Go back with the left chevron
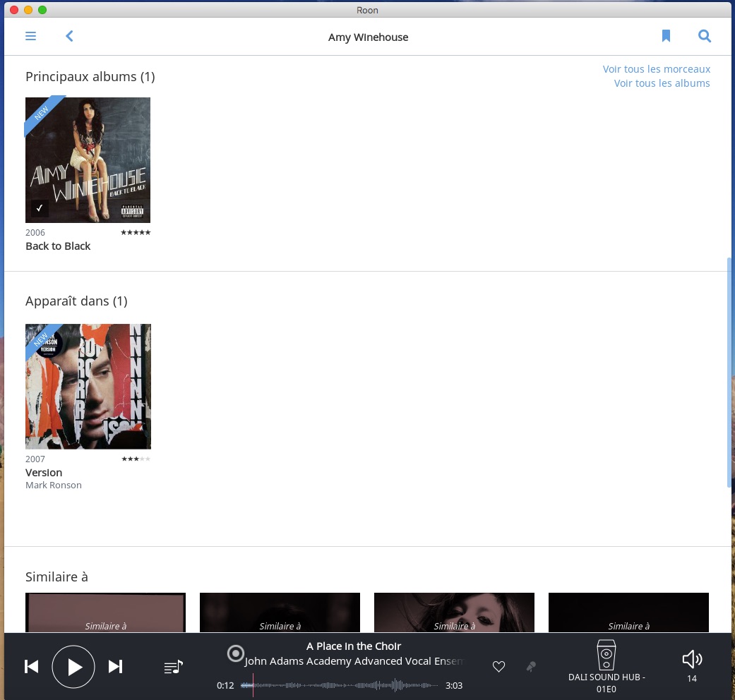 click(69, 36)
